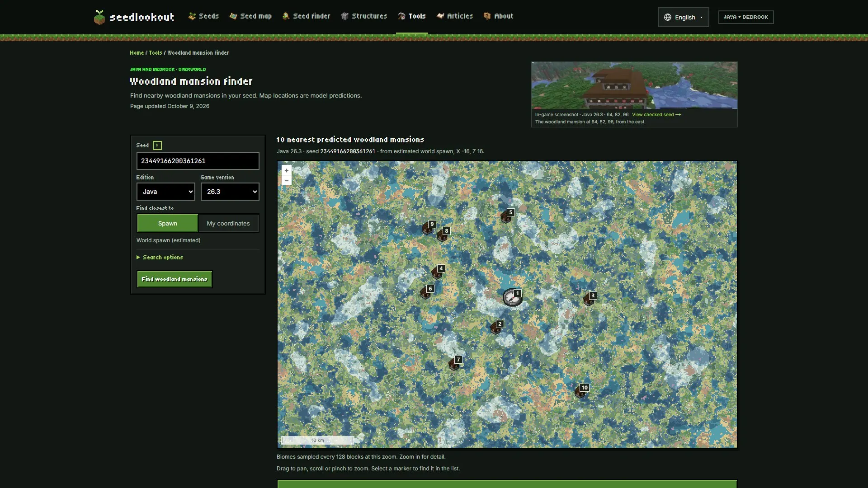Select mansion marker number 2
This screenshot has width=868, height=488.
tap(496, 327)
